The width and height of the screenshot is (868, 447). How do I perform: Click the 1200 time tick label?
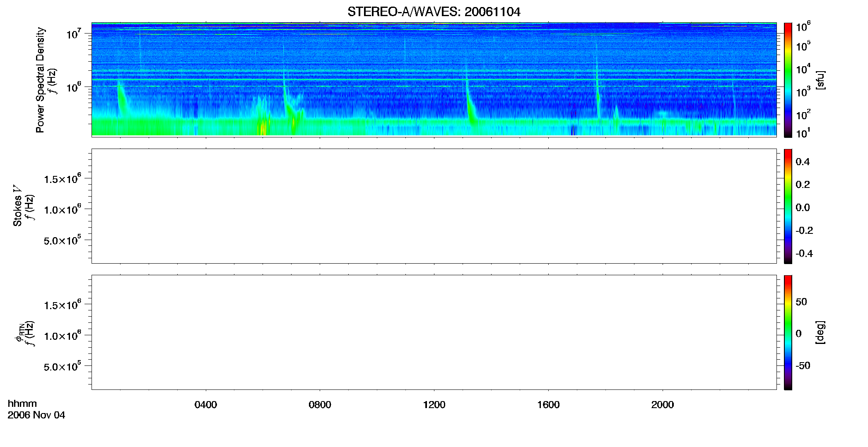pyautogui.click(x=434, y=405)
